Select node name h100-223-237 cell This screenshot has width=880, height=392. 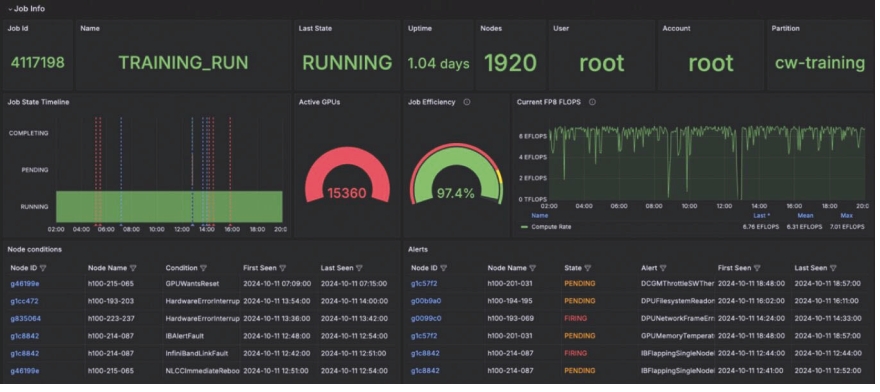(x=111, y=318)
